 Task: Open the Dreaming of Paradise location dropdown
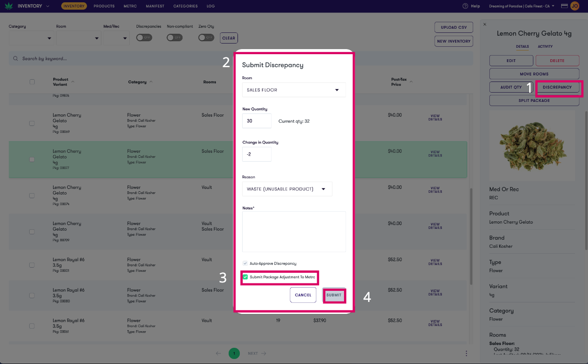pos(522,6)
